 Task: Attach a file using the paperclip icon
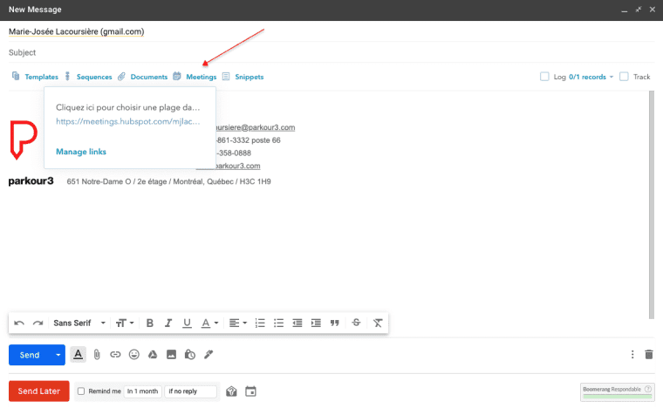[97, 355]
